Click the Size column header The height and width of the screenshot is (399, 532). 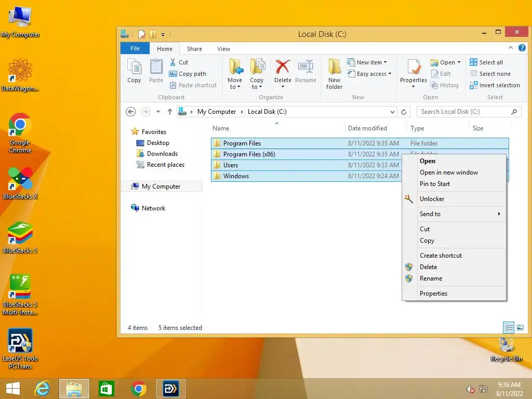coord(490,128)
